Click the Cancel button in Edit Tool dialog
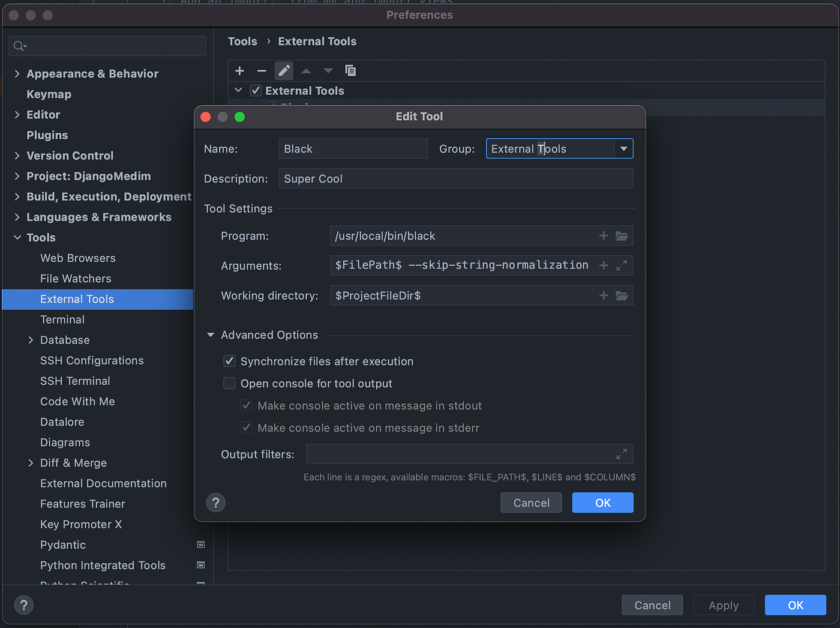This screenshot has height=628, width=840. tap(531, 503)
